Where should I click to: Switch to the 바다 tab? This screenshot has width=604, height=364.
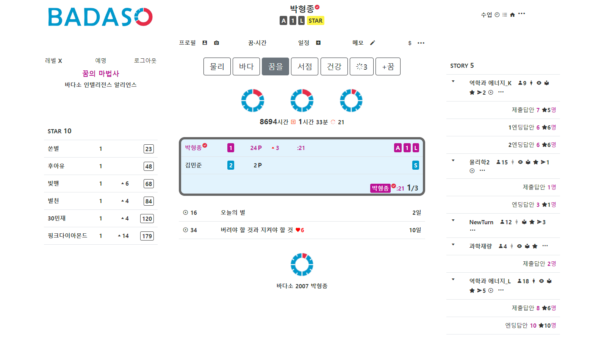pos(246,67)
